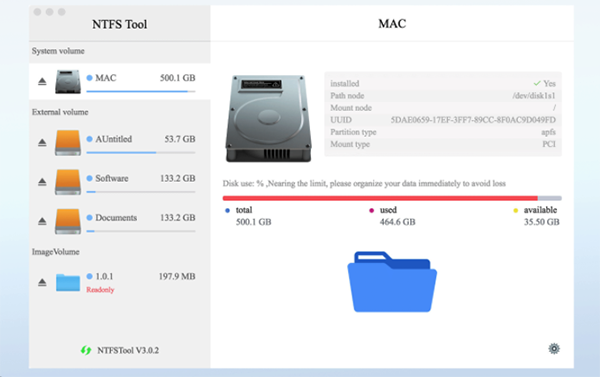This screenshot has height=377, width=600.
Task: Eject the Documents volume
Action: pyautogui.click(x=42, y=221)
